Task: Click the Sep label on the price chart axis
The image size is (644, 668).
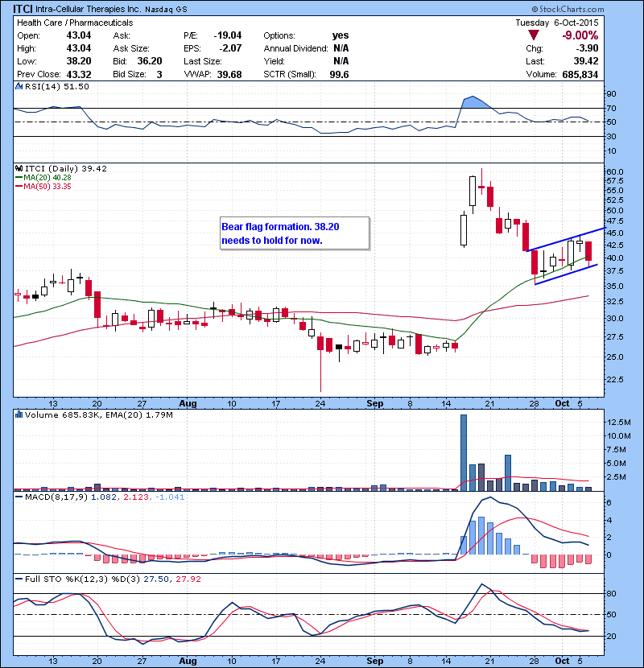Action: pos(375,403)
